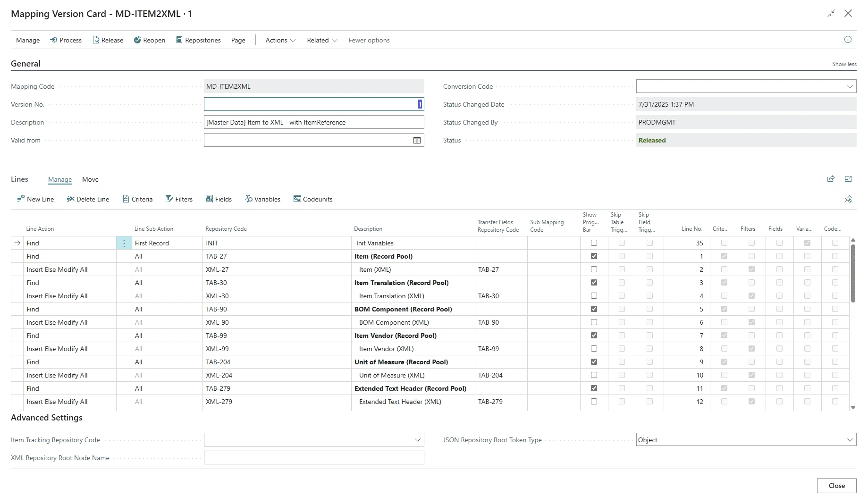
Task: Click XML Repository Root Node Name field
Action: tap(314, 458)
